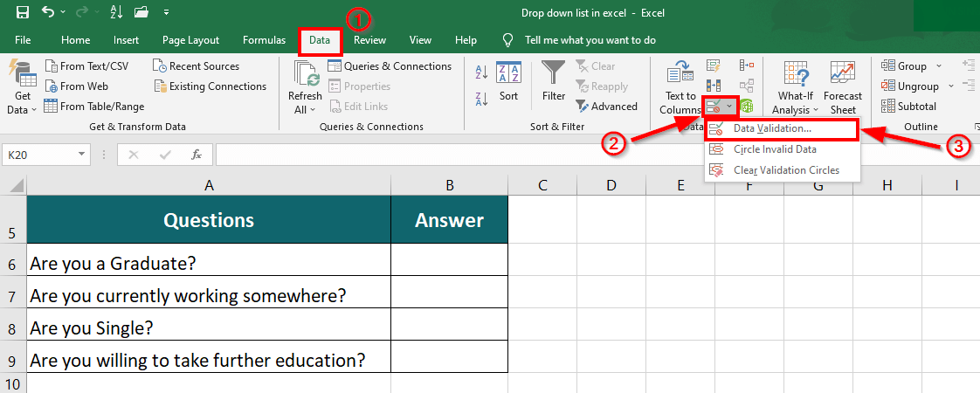Image resolution: width=980 pixels, height=393 pixels.
Task: Switch to the Home tab
Action: (76, 40)
